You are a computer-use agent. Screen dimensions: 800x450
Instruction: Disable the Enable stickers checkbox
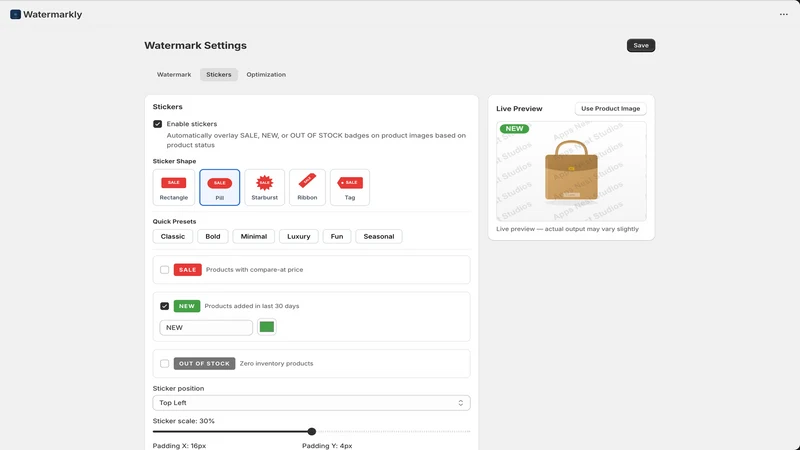158,124
